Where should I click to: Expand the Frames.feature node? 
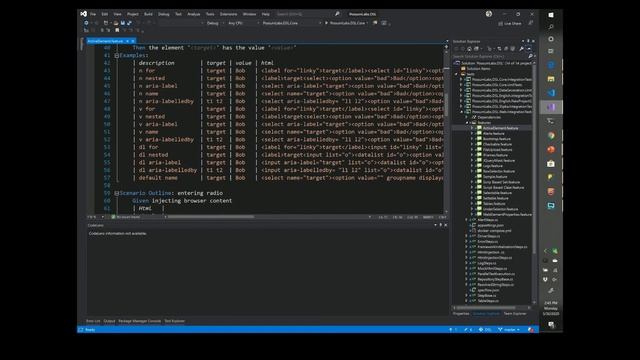coord(472,155)
